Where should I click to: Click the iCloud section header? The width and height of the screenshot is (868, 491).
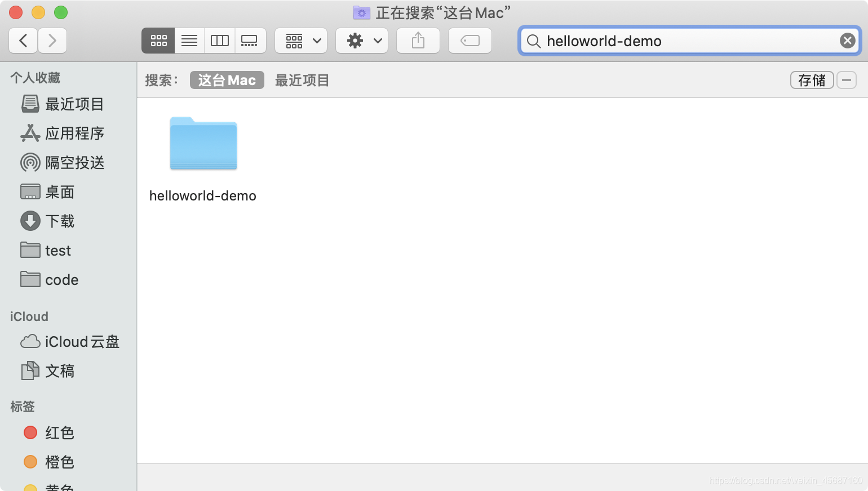click(x=29, y=316)
